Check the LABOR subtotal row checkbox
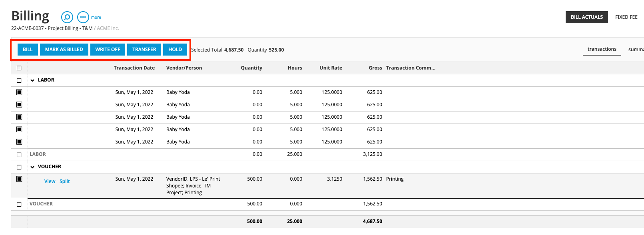The height and width of the screenshot is (235, 644). click(x=19, y=155)
